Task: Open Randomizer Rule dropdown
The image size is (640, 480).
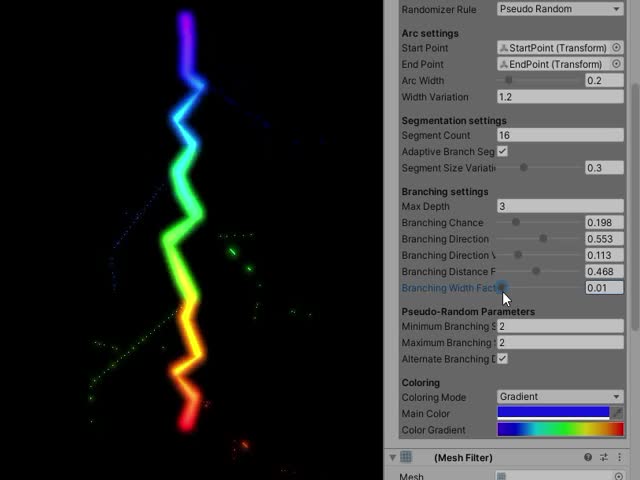Action: pos(560,9)
